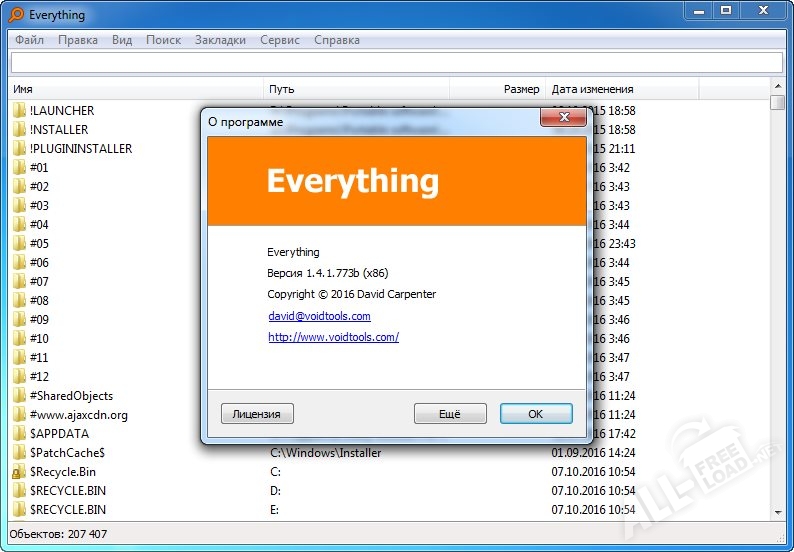Open the http://www.voidtools.com/ link
794x552 pixels.
(334, 337)
